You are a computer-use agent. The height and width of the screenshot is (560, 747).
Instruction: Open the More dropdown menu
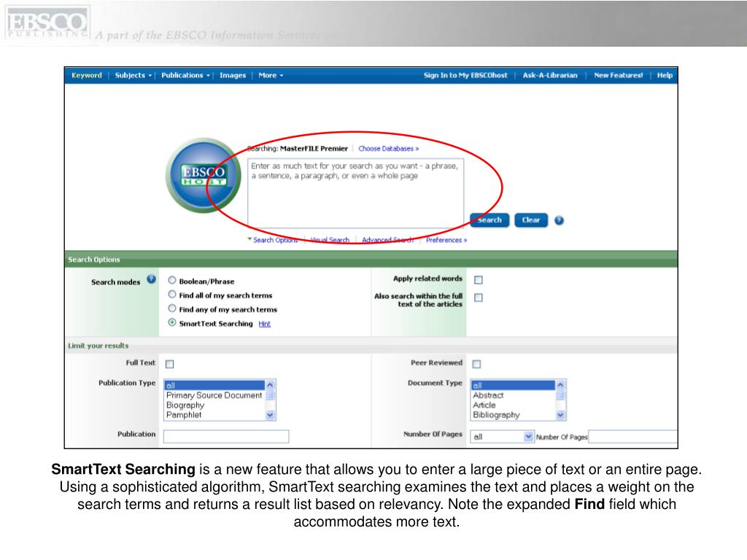coord(271,75)
